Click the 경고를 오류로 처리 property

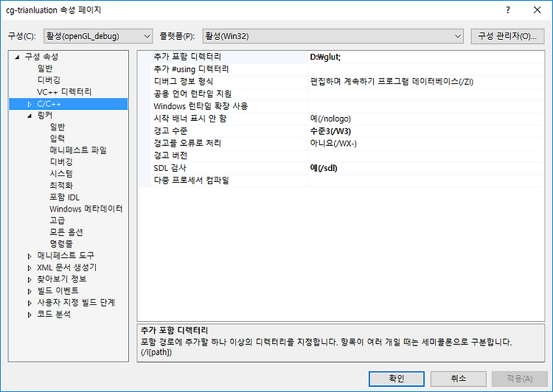click(187, 144)
